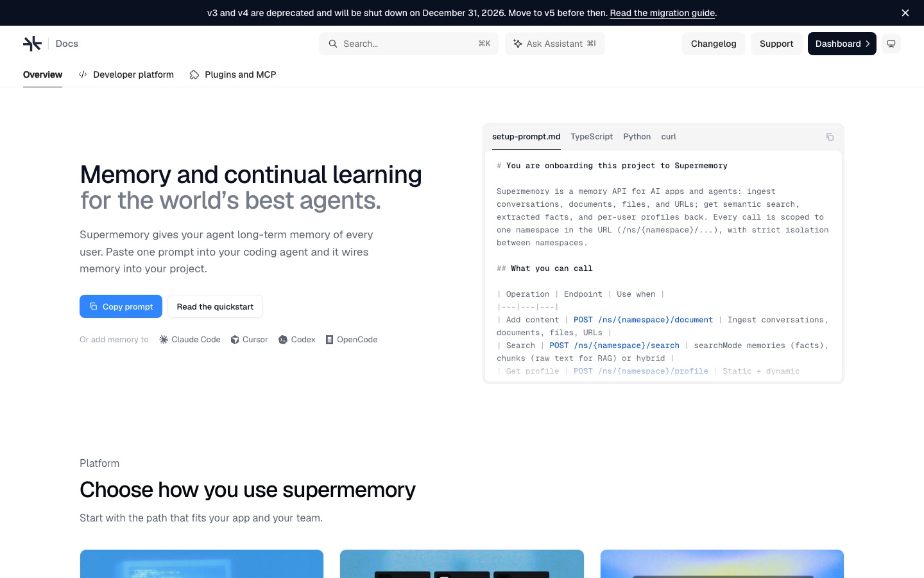
Task: Click the Docs label beside the logo
Action: [x=67, y=44]
